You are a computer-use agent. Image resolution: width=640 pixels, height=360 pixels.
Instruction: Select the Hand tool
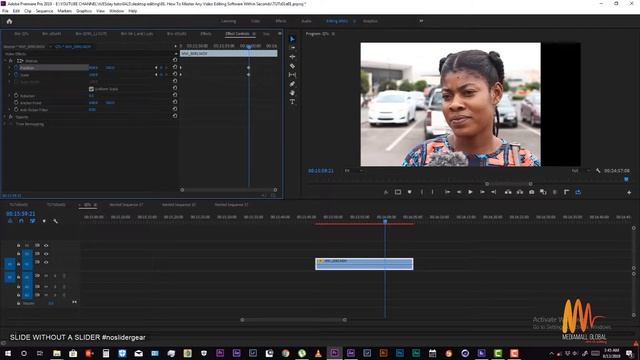coord(292,93)
